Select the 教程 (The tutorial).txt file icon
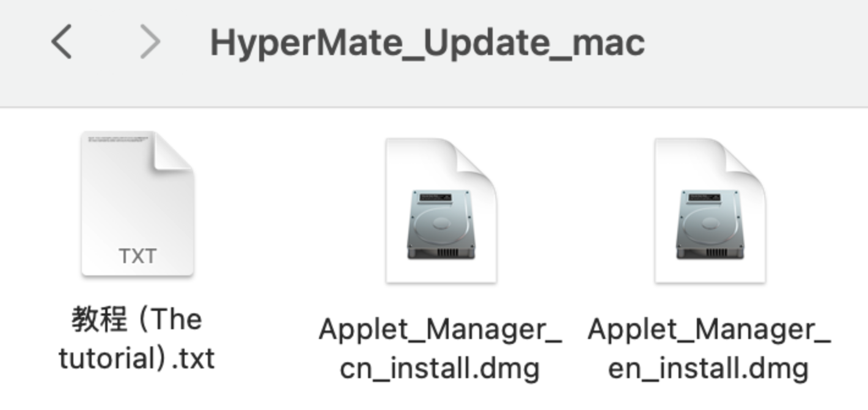This screenshot has height=410, width=868. coord(137,205)
